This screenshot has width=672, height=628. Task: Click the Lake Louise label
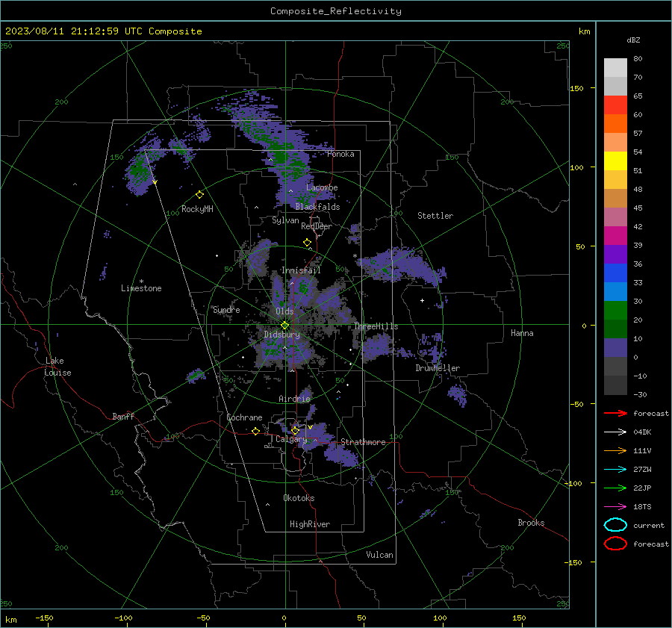(57, 367)
